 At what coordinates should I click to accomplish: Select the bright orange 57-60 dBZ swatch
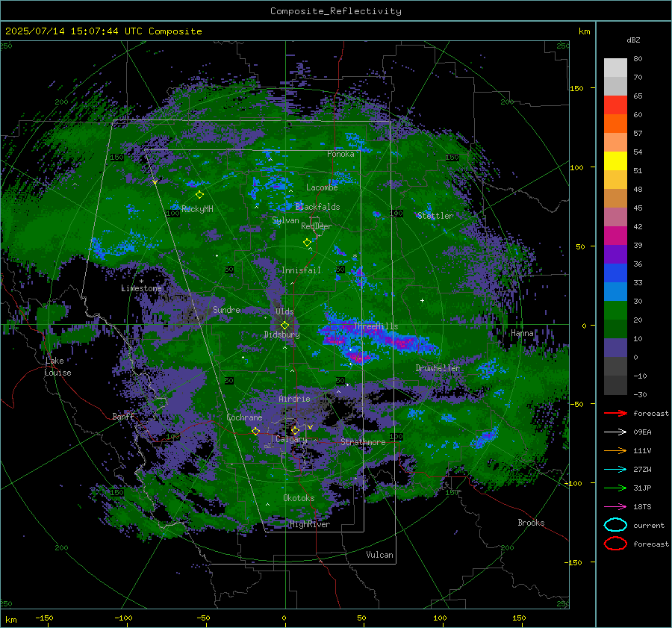(615, 123)
